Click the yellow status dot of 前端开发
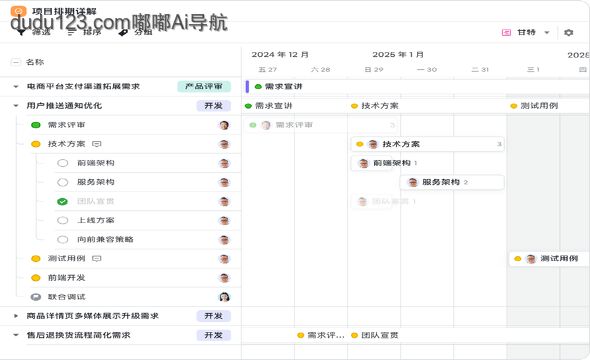The width and height of the screenshot is (590, 360). coord(36,278)
